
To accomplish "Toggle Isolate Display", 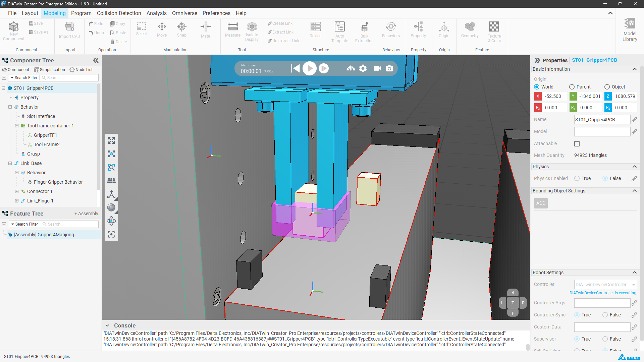I will point(252,32).
